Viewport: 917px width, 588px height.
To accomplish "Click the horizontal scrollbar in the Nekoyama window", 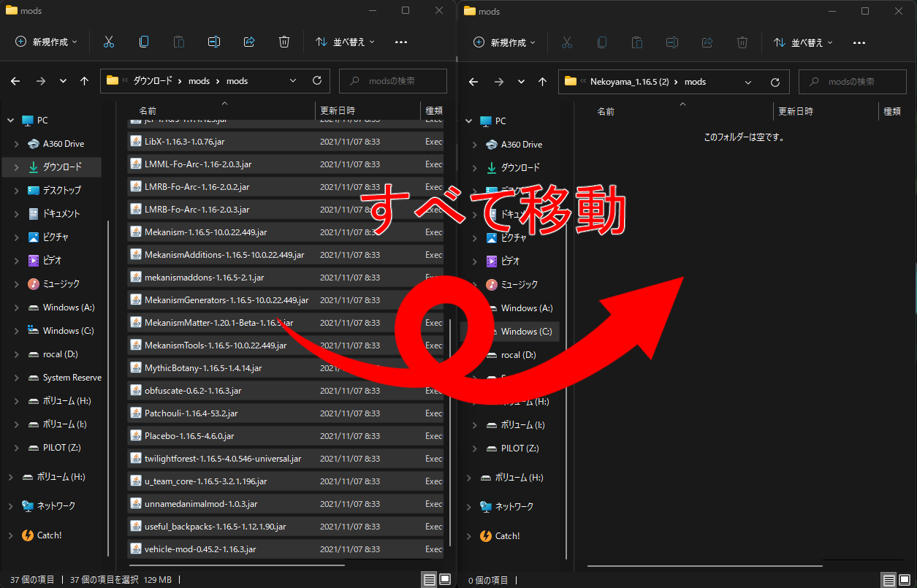I will [705, 565].
